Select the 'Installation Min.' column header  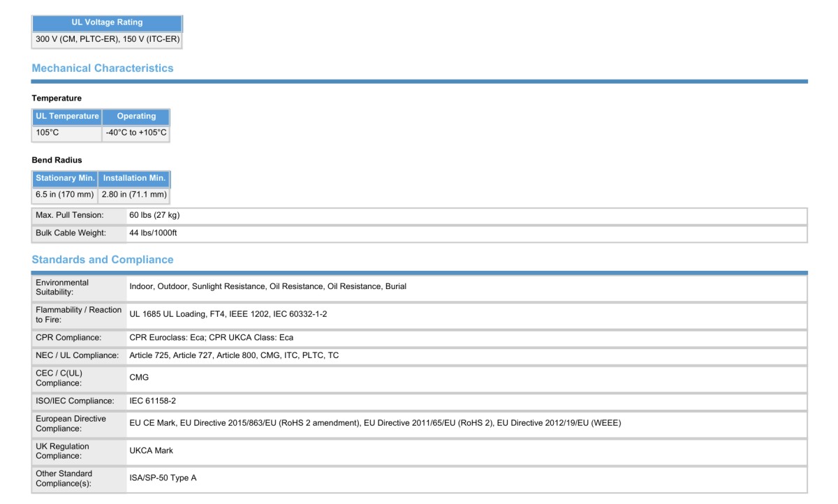click(134, 178)
